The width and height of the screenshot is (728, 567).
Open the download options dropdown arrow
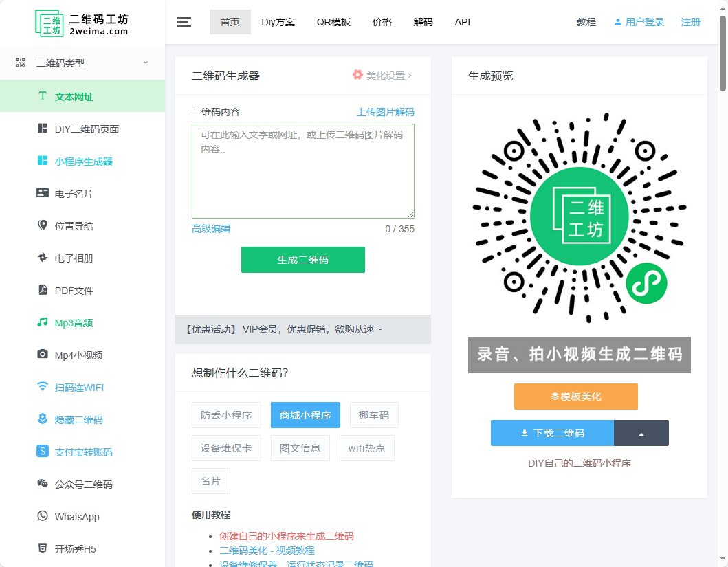pyautogui.click(x=641, y=433)
